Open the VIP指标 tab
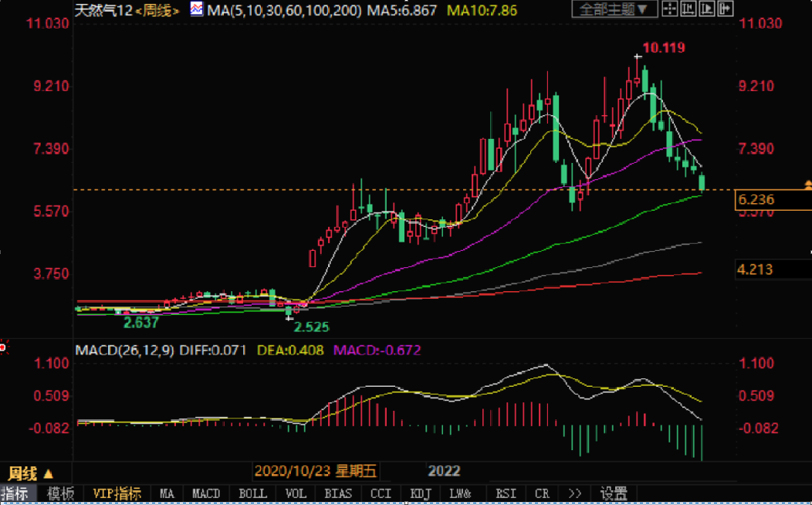The height and width of the screenshot is (505, 812). [x=117, y=493]
